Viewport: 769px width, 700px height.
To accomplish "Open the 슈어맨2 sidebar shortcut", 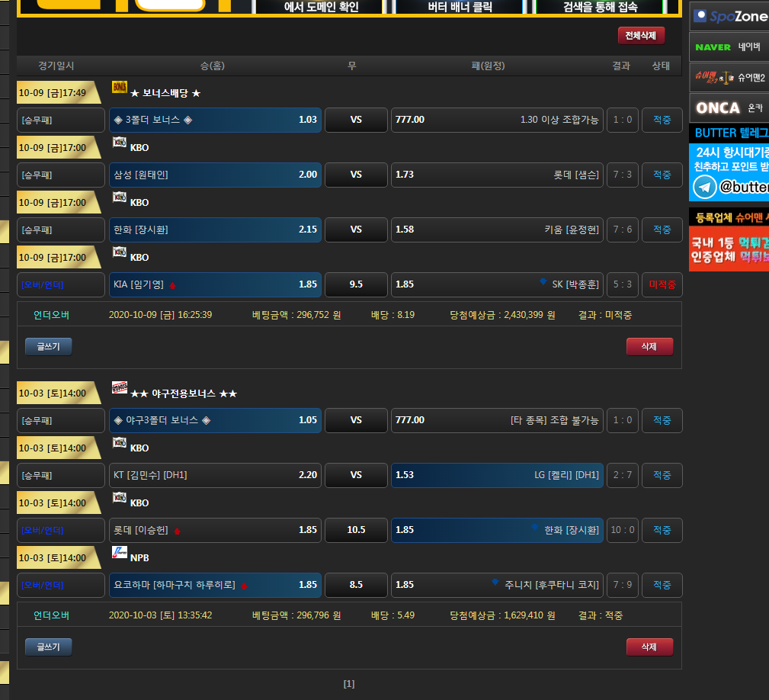I will (x=729, y=78).
